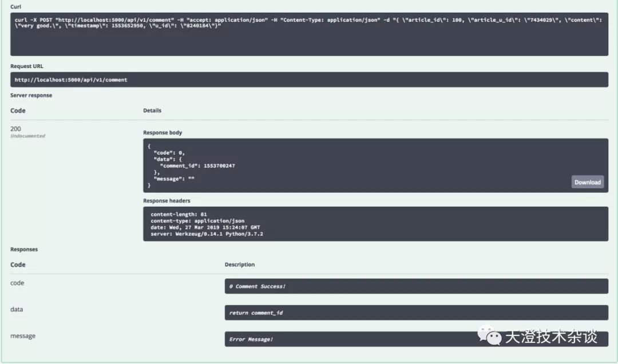This screenshot has width=618, height=364.
Task: Click the 'date: Wed, 27 Mar 2019' header line
Action: [205, 228]
